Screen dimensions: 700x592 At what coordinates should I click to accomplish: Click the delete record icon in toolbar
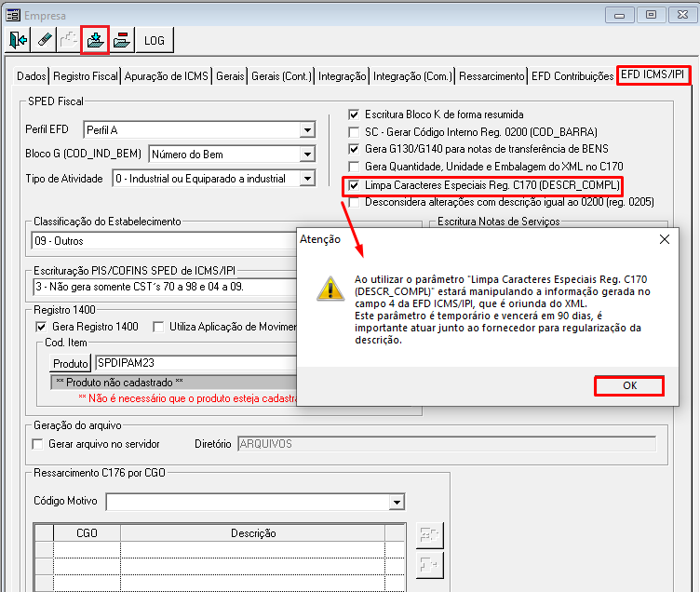point(121,40)
